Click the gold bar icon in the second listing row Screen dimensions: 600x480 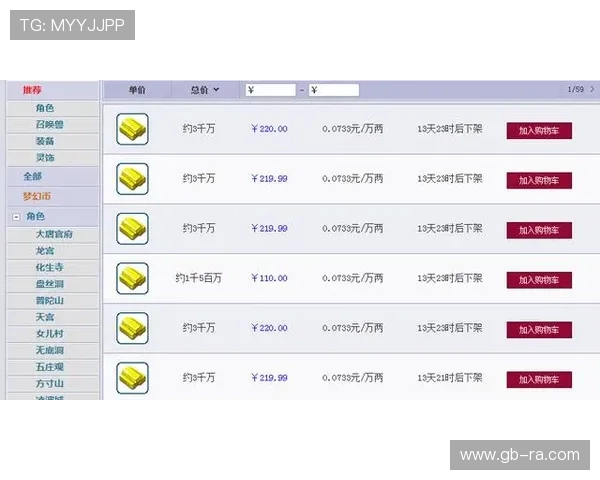132,179
